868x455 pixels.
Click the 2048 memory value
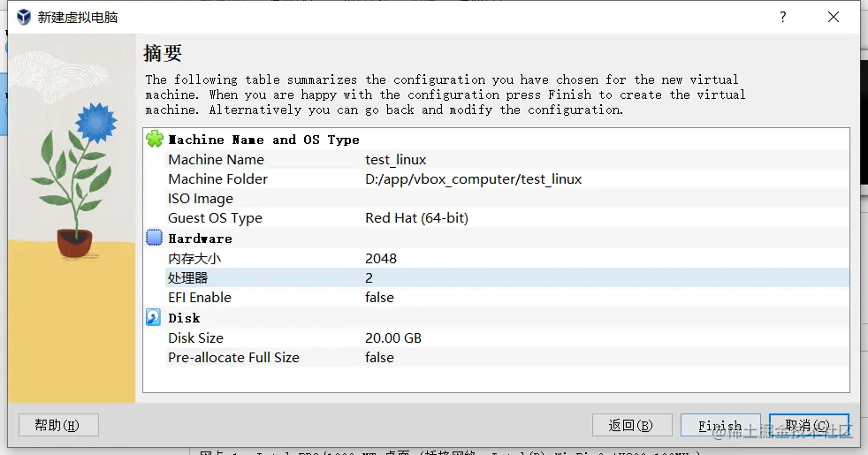click(x=381, y=259)
